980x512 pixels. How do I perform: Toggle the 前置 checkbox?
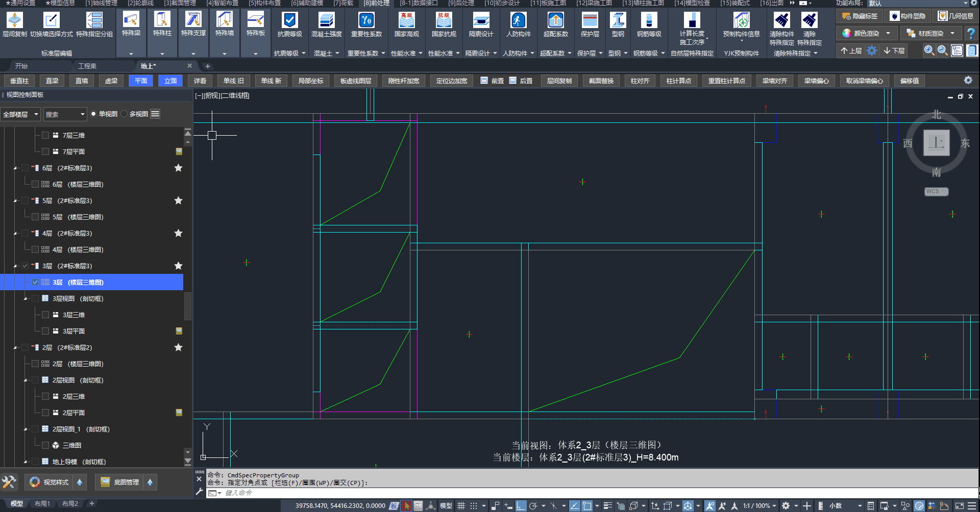484,81
